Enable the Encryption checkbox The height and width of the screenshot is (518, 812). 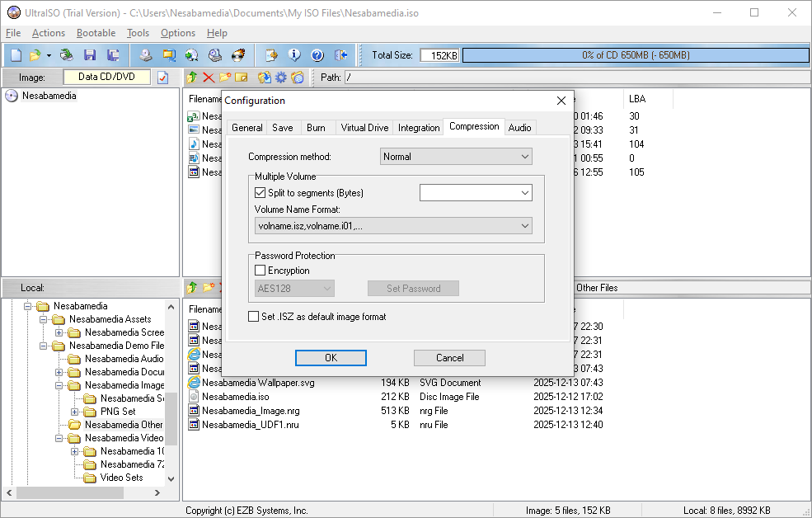pyautogui.click(x=260, y=271)
